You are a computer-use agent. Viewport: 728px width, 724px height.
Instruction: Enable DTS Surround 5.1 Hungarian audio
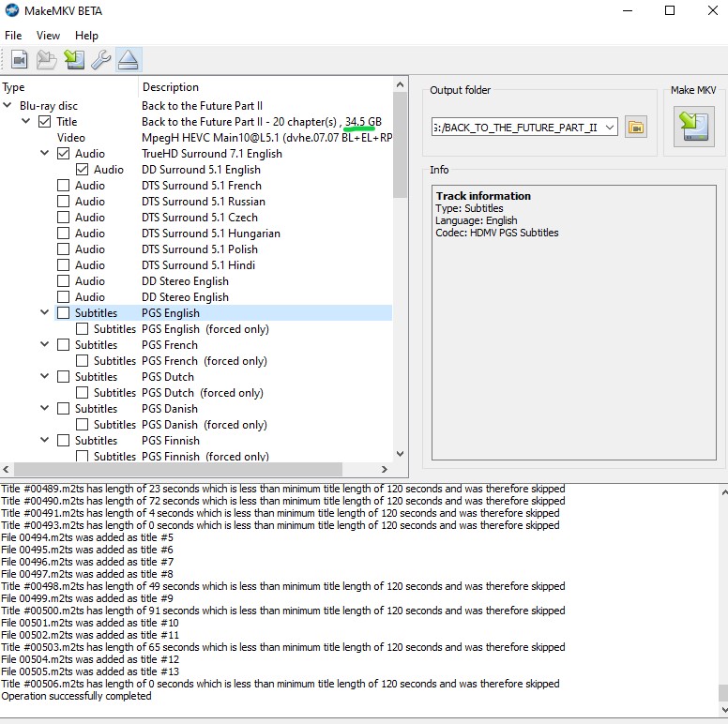63,234
